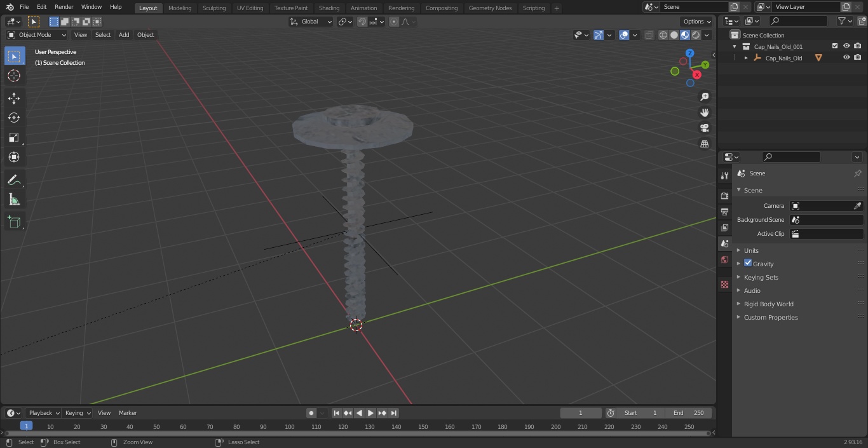Open the World properties tab
Screen dimensions: 868x448
[724, 259]
